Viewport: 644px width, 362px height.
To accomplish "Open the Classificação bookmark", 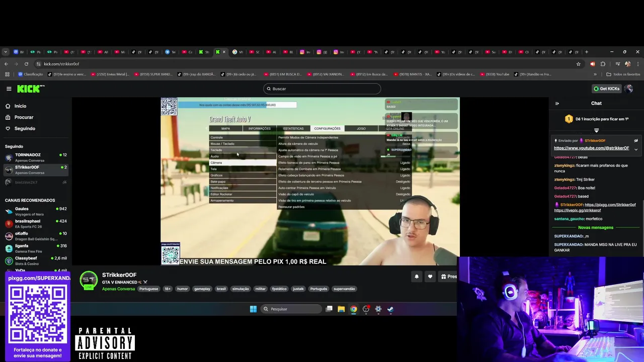I will 31,74.
